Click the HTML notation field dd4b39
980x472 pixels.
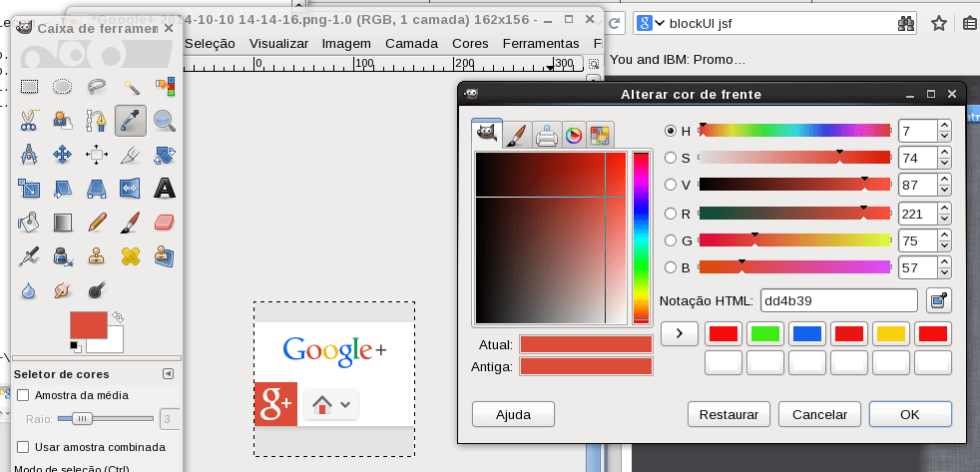tap(838, 300)
